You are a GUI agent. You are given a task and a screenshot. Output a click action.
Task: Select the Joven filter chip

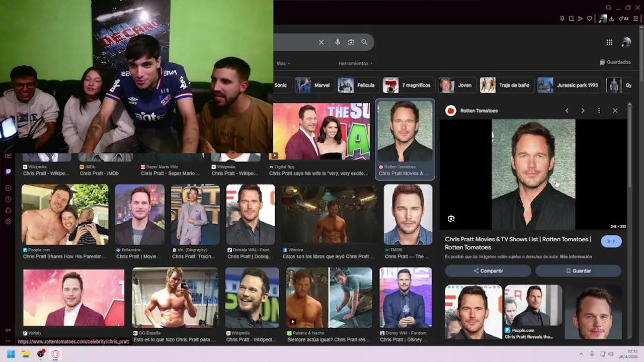456,85
